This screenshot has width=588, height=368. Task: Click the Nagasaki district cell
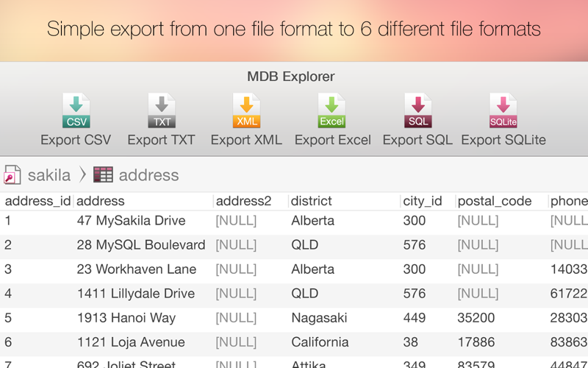pyautogui.click(x=319, y=318)
